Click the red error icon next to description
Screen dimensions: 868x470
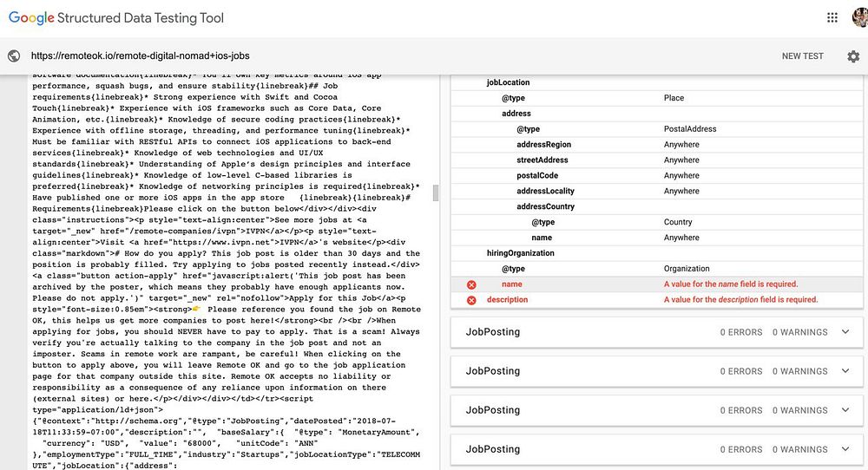pos(471,300)
